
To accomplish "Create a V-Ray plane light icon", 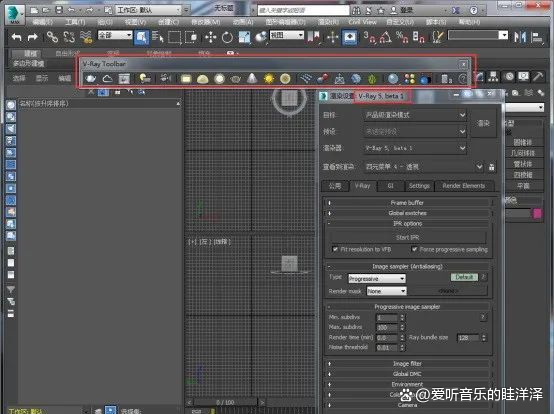I will click(x=186, y=79).
